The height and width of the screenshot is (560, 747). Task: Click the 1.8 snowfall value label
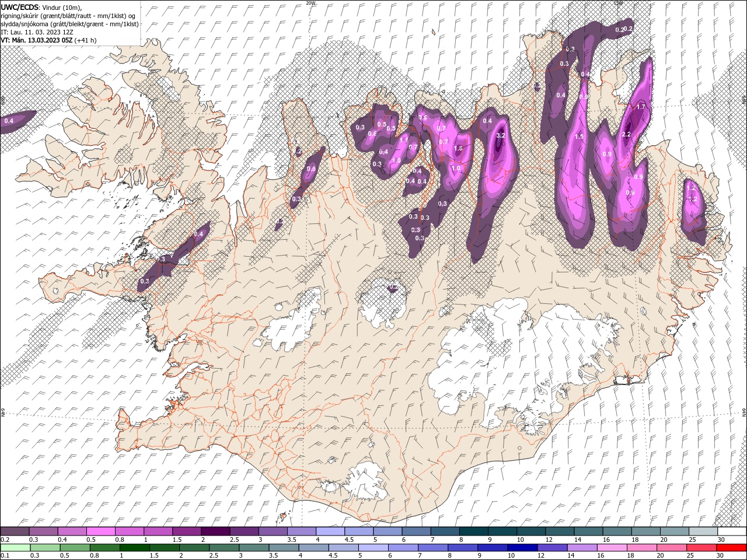click(458, 148)
